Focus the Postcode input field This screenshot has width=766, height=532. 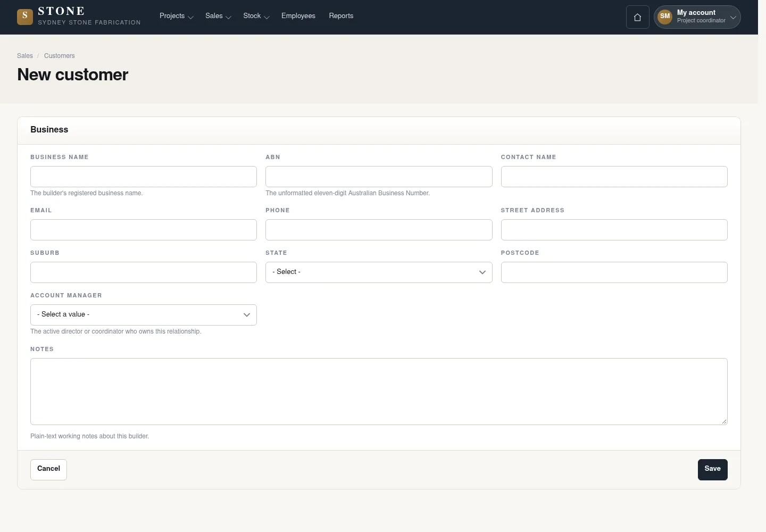tap(614, 272)
